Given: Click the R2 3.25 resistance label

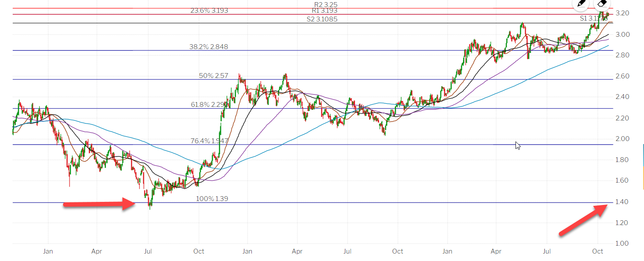Looking at the screenshot, I should (323, 4).
